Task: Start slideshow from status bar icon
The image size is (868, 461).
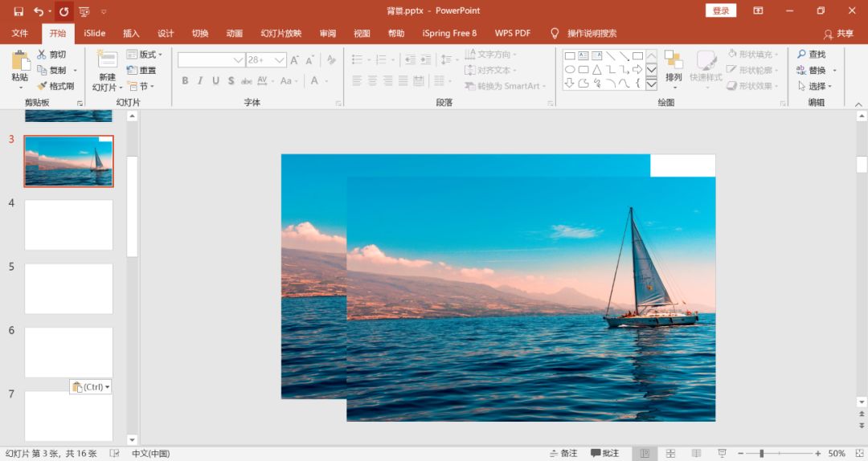Action: pos(722,454)
